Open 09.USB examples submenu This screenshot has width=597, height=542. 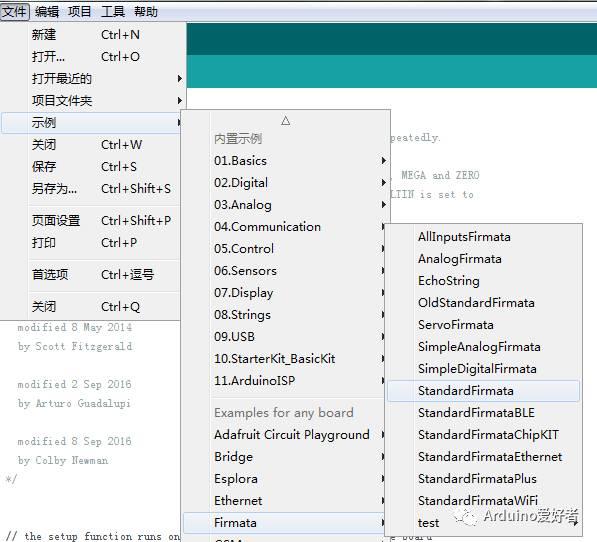pyautogui.click(x=284, y=337)
